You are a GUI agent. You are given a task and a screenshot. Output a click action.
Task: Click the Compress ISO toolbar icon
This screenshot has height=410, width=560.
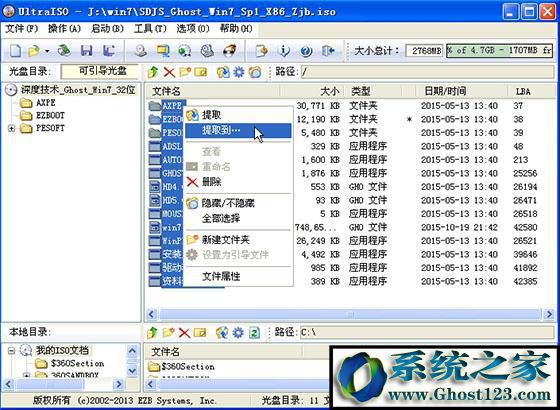(163, 51)
